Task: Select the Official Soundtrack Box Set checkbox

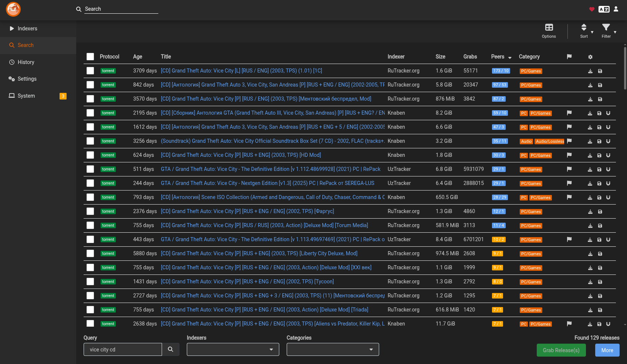Action: (x=90, y=141)
